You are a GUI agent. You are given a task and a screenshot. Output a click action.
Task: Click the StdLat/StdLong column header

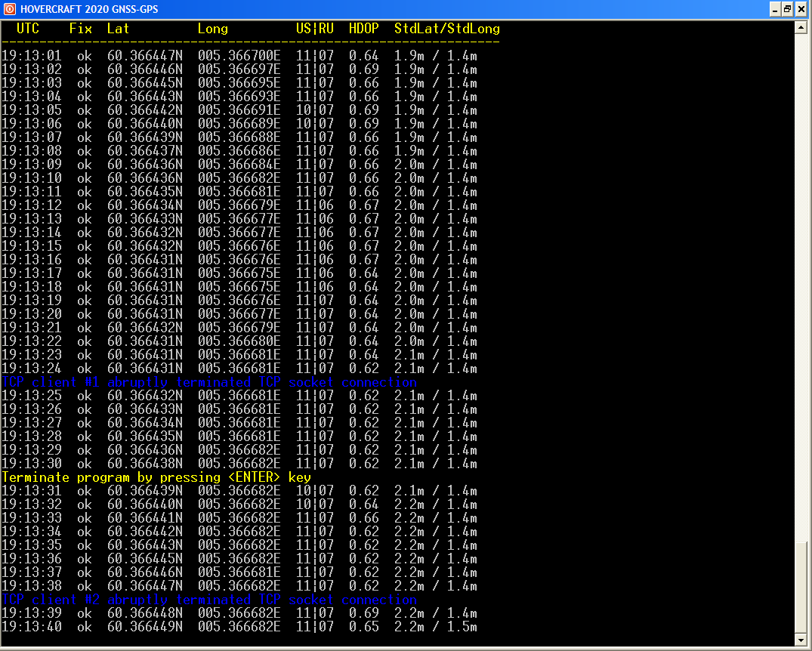(446, 29)
